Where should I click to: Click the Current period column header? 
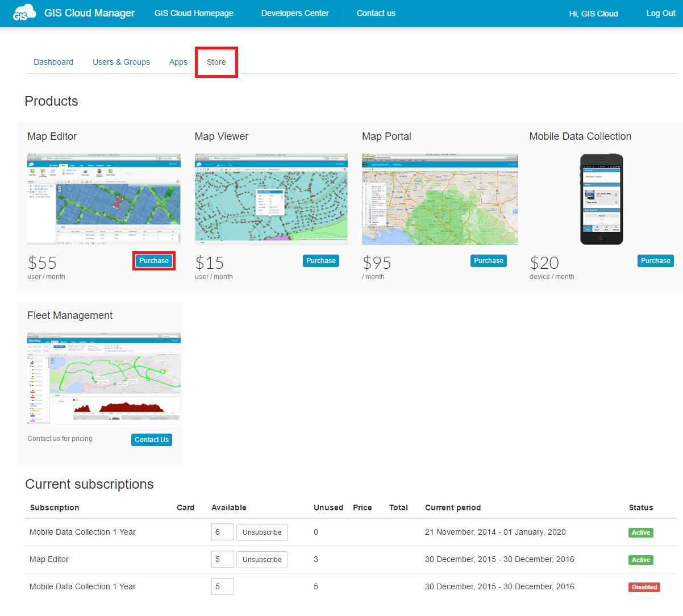pos(453,507)
